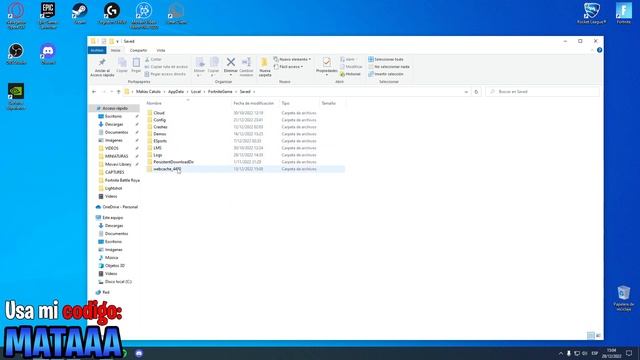Open Disco local (C:) in navigation pane

tap(118, 282)
